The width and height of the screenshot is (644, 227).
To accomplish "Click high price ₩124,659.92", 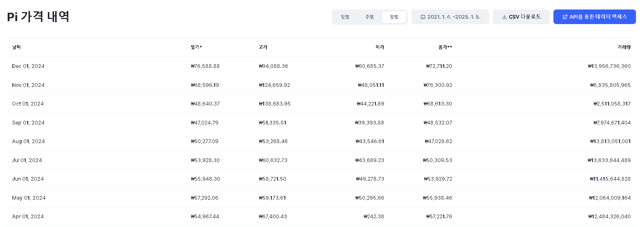I will [x=274, y=85].
